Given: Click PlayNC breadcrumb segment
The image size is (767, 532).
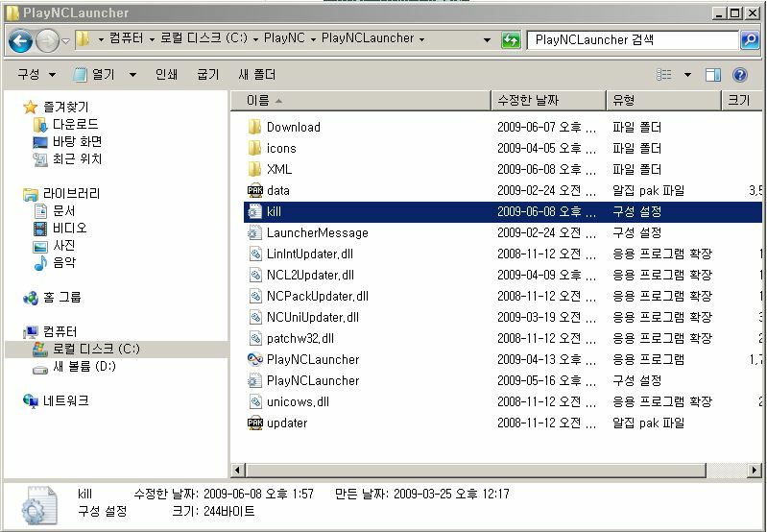Looking at the screenshot, I should pyautogui.click(x=284, y=38).
